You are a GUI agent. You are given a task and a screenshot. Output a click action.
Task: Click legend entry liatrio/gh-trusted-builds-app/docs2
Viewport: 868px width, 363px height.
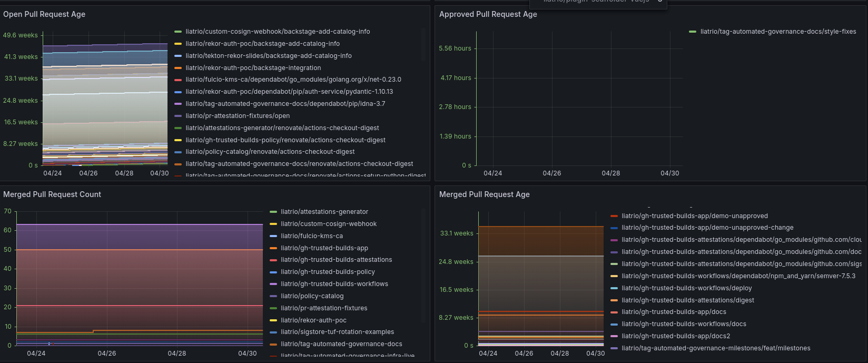tap(676, 336)
